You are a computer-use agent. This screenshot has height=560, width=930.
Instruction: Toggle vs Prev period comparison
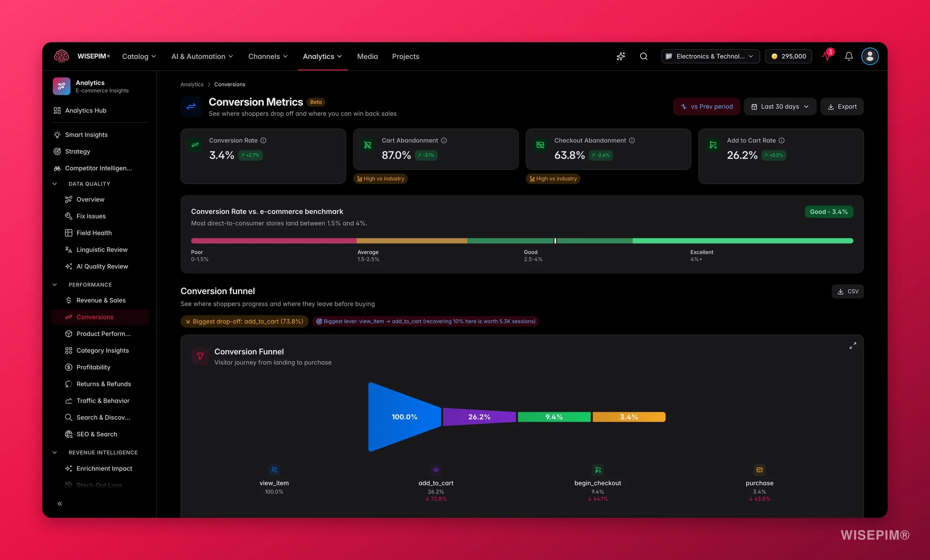point(706,107)
